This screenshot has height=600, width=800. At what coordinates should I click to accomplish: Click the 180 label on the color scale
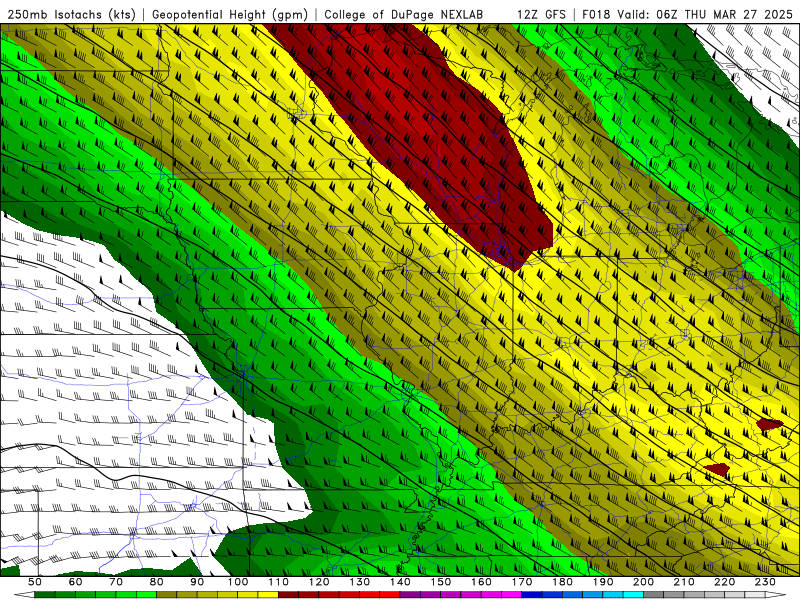pyautogui.click(x=562, y=582)
